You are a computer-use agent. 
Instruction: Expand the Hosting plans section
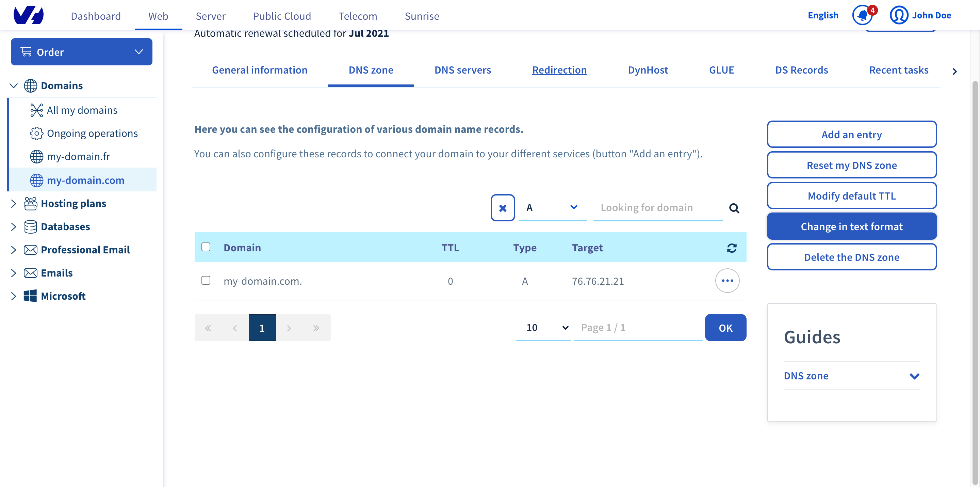(x=14, y=204)
